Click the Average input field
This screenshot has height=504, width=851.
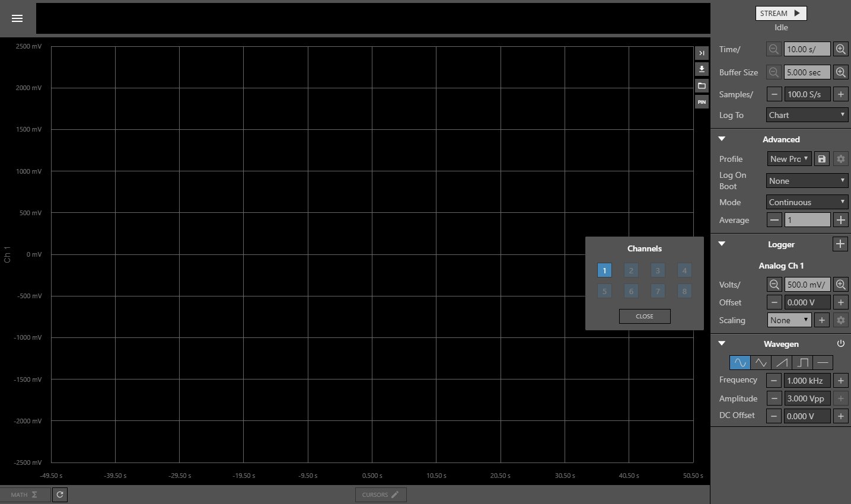coord(807,220)
